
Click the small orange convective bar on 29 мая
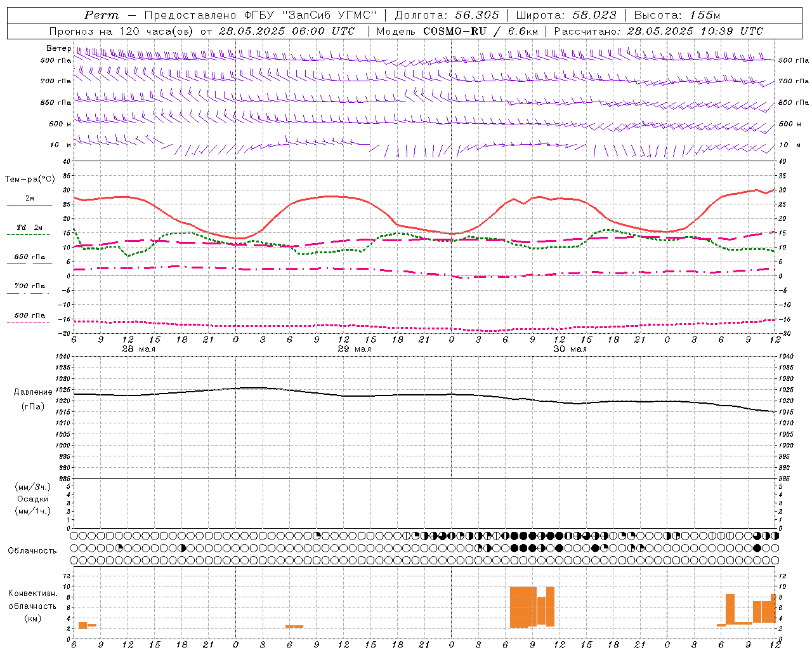click(x=294, y=627)
